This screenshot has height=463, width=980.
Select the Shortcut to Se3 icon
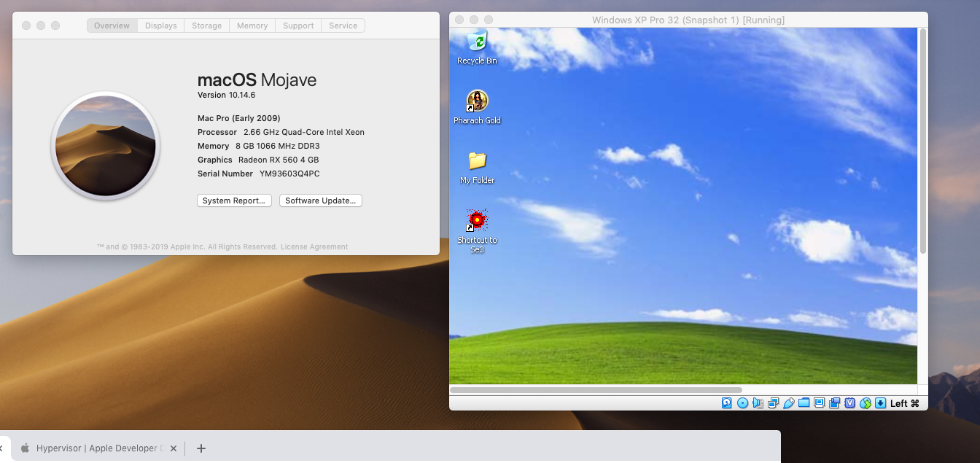(477, 231)
